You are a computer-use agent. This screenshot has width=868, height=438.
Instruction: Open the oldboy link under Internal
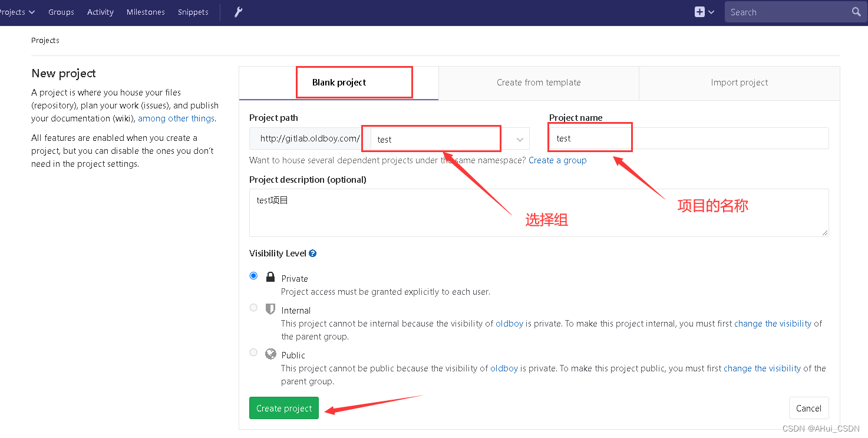pyautogui.click(x=509, y=324)
